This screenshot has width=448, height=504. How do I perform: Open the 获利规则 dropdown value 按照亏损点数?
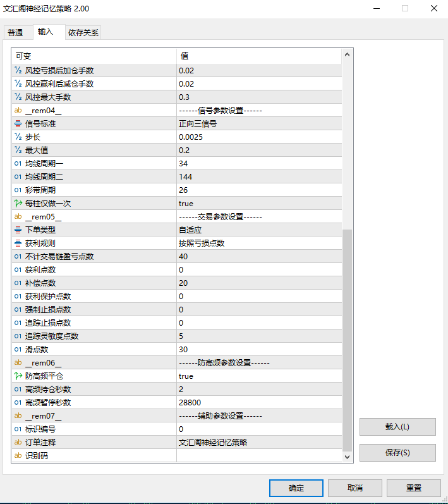click(x=258, y=243)
